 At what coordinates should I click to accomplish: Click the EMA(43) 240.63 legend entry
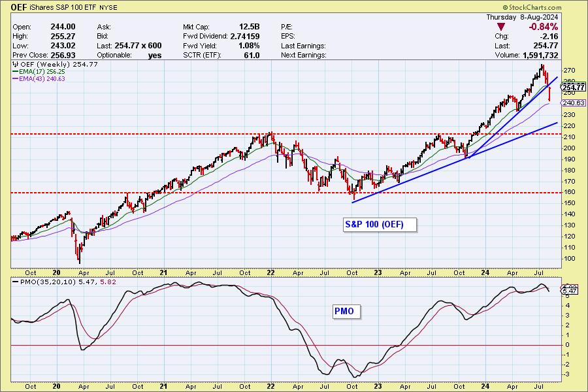(x=42, y=79)
